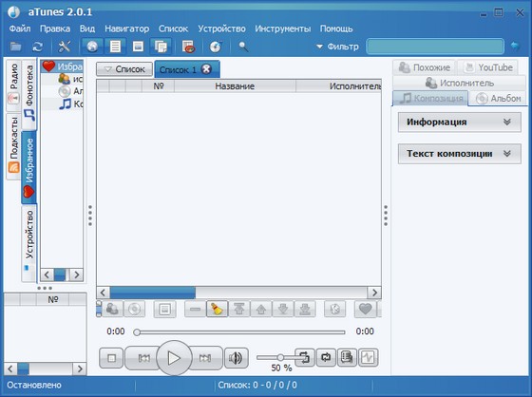The image size is (532, 397).
Task: Click the magnifier search icon
Action: pos(243,47)
